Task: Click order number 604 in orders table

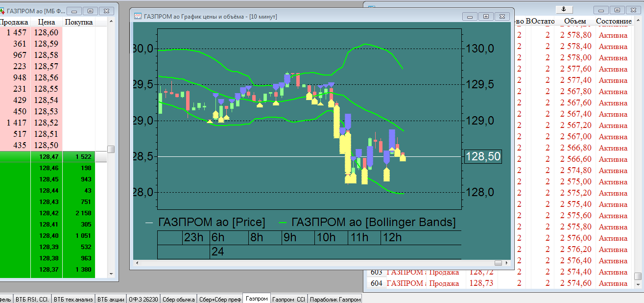Action: 377,283
